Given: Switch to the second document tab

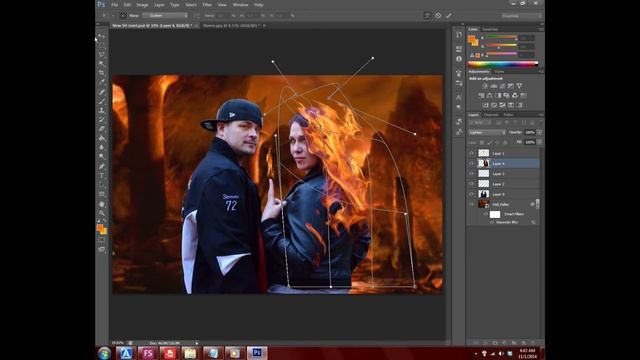Looking at the screenshot, I should pos(234,25).
